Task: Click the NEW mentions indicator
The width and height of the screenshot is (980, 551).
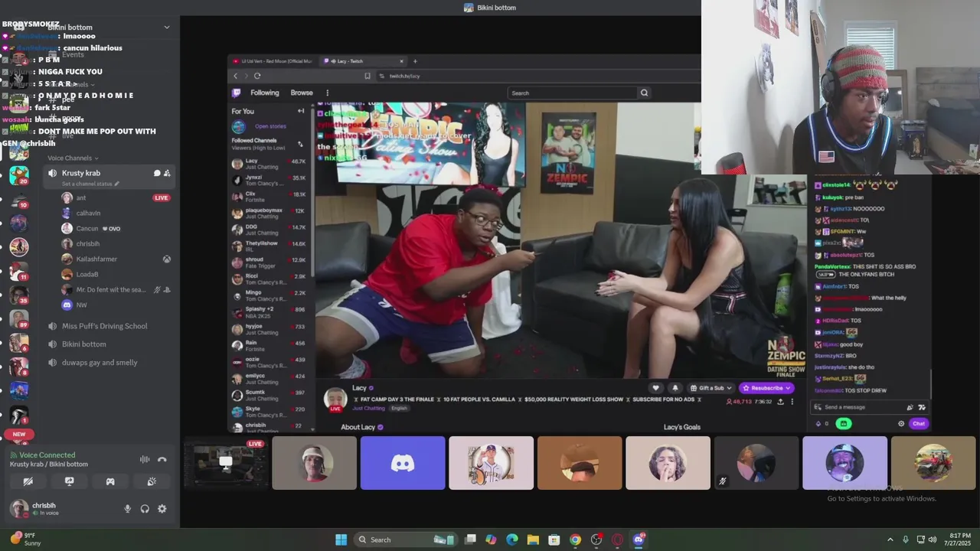Action: 19,434
